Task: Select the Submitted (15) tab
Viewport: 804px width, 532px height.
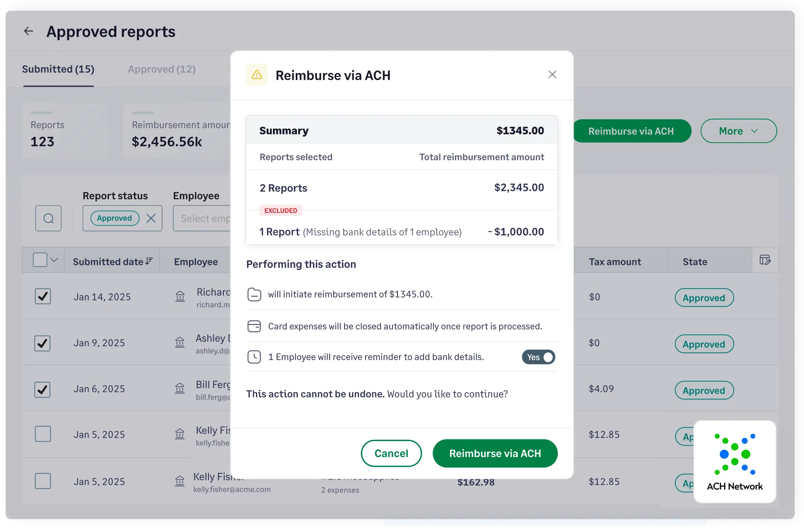Action: 58,69
